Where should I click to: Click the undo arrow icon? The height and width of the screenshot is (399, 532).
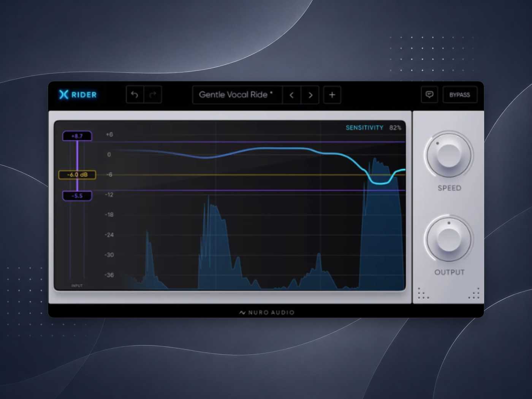click(x=135, y=95)
